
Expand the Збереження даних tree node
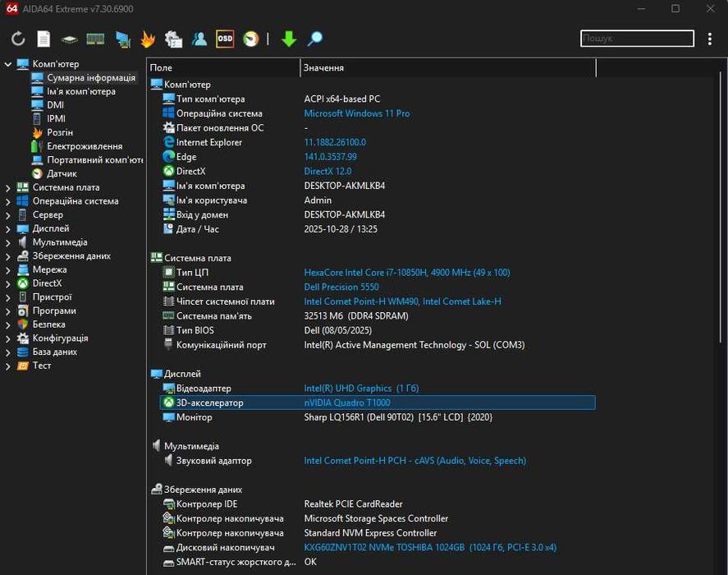[x=8, y=256]
